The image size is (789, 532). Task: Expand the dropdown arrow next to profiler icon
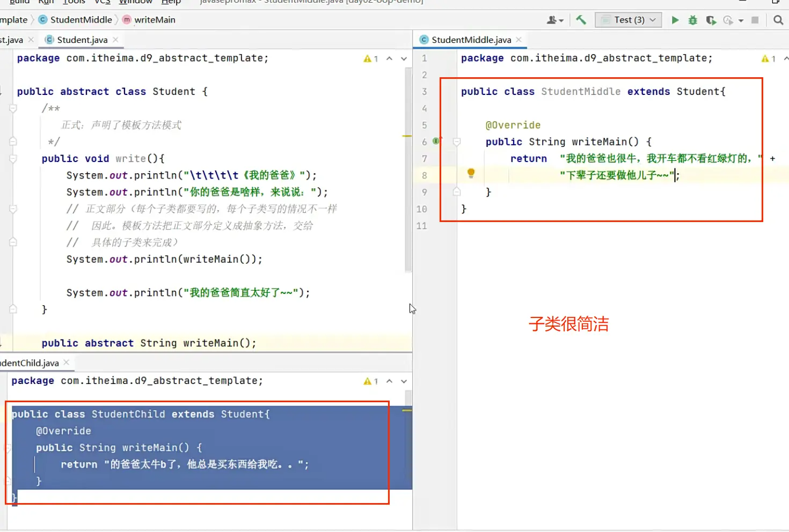point(741,20)
